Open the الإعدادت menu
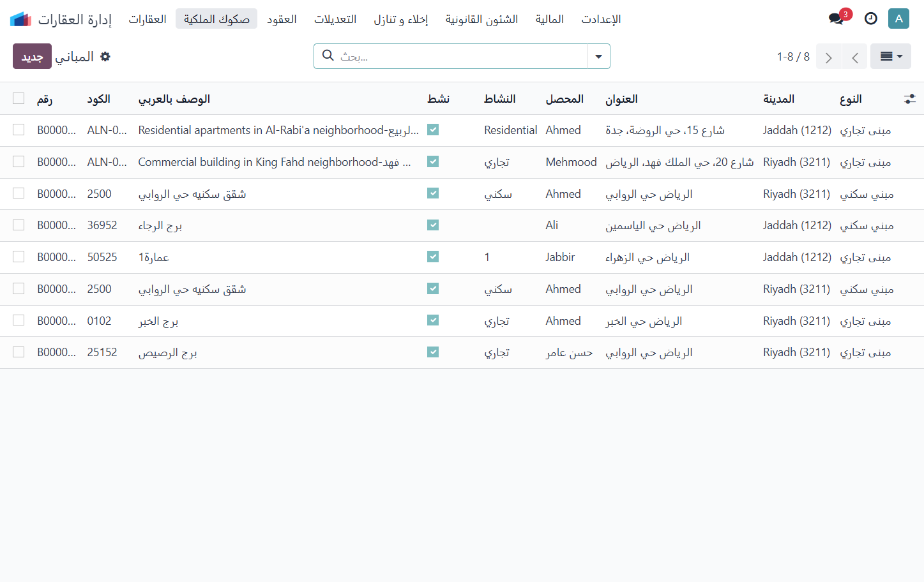 pyautogui.click(x=601, y=19)
